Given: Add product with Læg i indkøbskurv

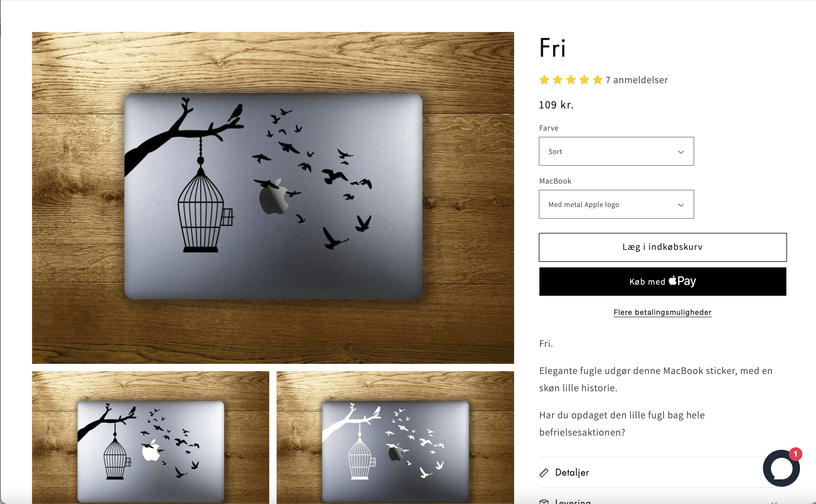Looking at the screenshot, I should tap(662, 247).
